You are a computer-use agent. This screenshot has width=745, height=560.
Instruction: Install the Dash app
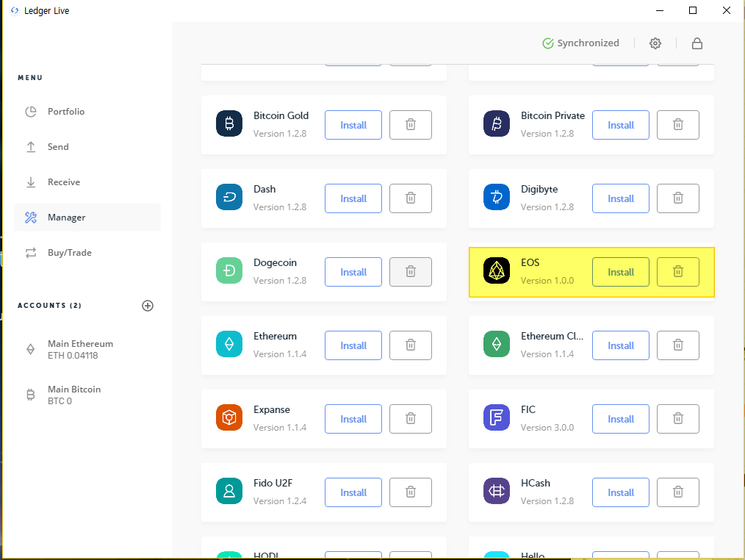tap(353, 198)
